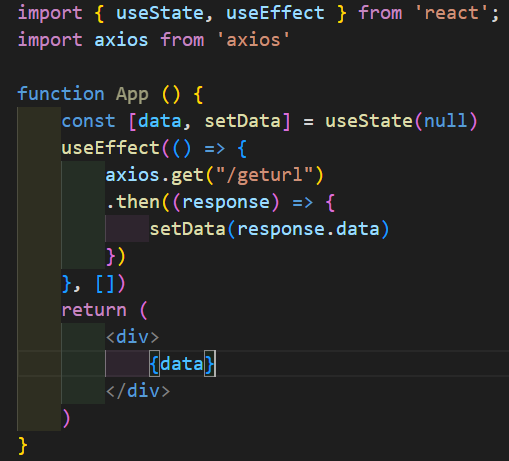Viewport: 509px width, 461px height.
Task: Click the {data} JSX expression
Action: tap(182, 364)
